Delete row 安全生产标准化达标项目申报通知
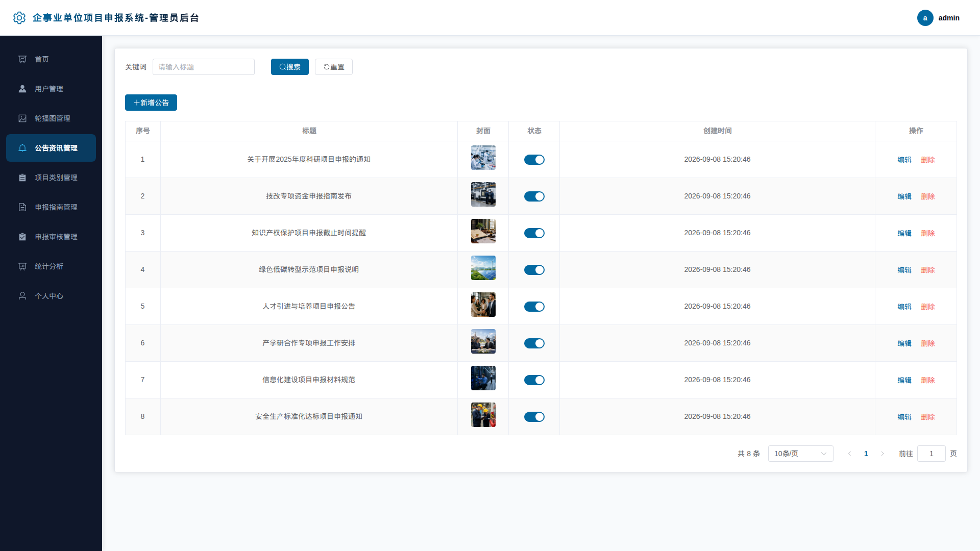Screen dimensions: 980x551 click(x=927, y=417)
